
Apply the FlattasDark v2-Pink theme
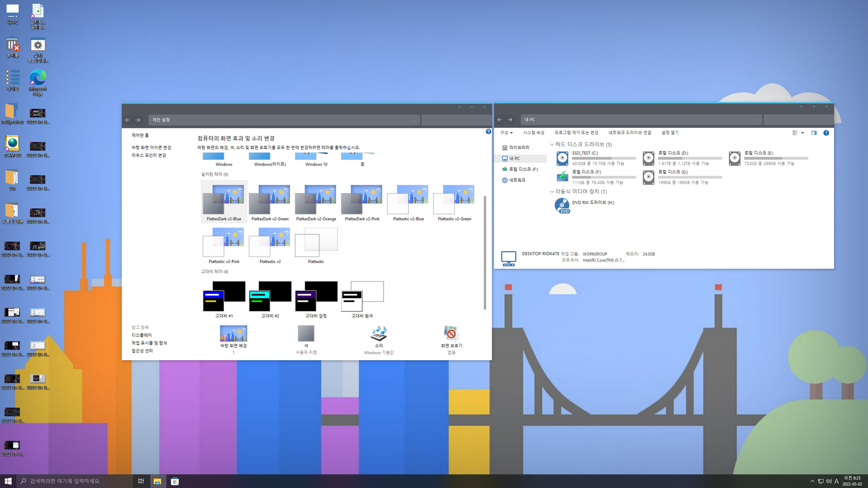pyautogui.click(x=362, y=202)
